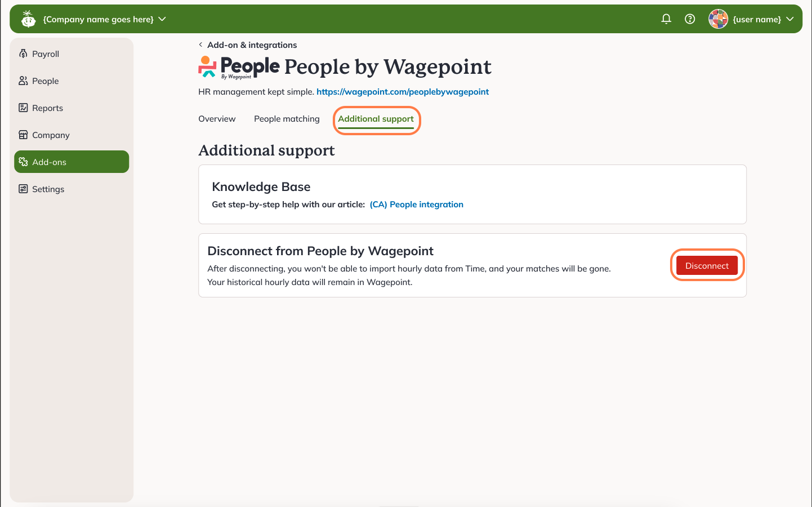The width and height of the screenshot is (812, 507).
Task: Open Settings from the sidebar
Action: point(72,189)
